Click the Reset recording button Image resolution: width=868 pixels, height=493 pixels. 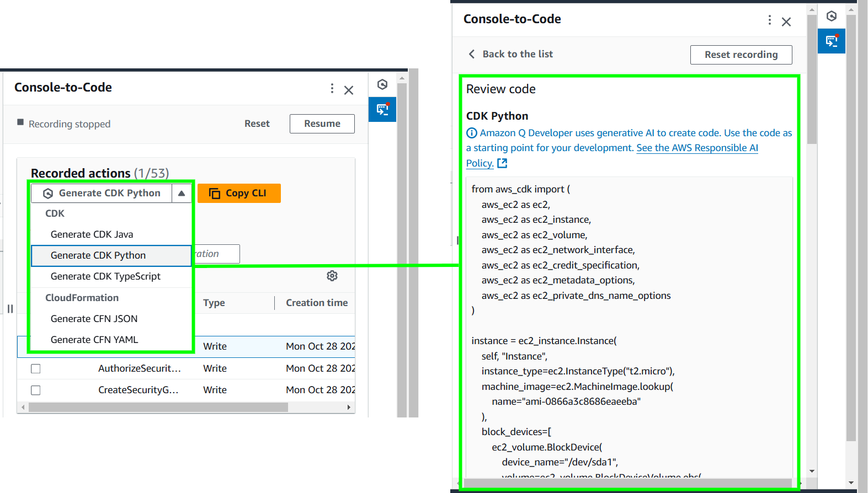point(741,55)
